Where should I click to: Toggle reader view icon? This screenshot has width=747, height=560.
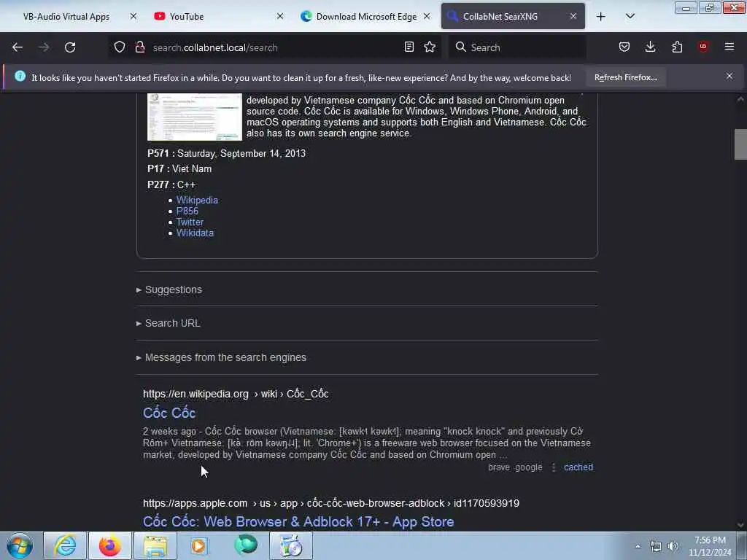click(x=409, y=47)
